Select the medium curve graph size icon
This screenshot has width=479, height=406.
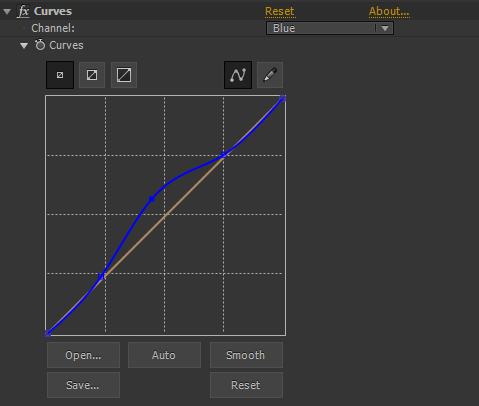point(92,75)
